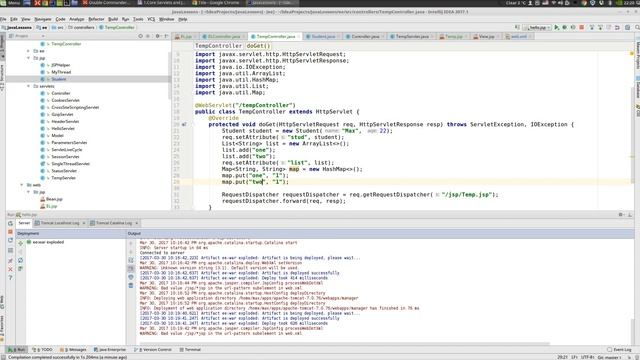The width and height of the screenshot is (640, 360).
Task: Open Event Log button
Action: (x=619, y=350)
